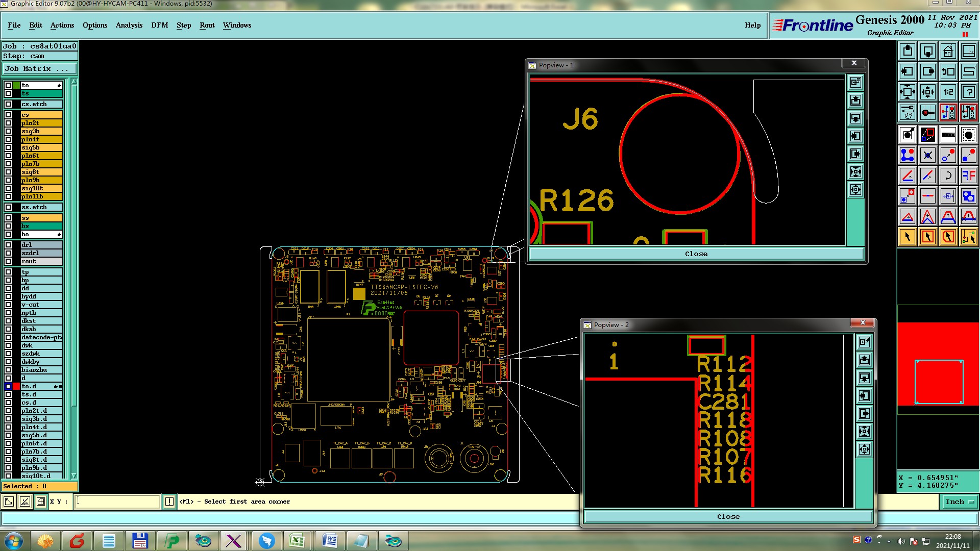The width and height of the screenshot is (980, 551).
Task: Click the pan right arrow icon
Action: (x=928, y=71)
